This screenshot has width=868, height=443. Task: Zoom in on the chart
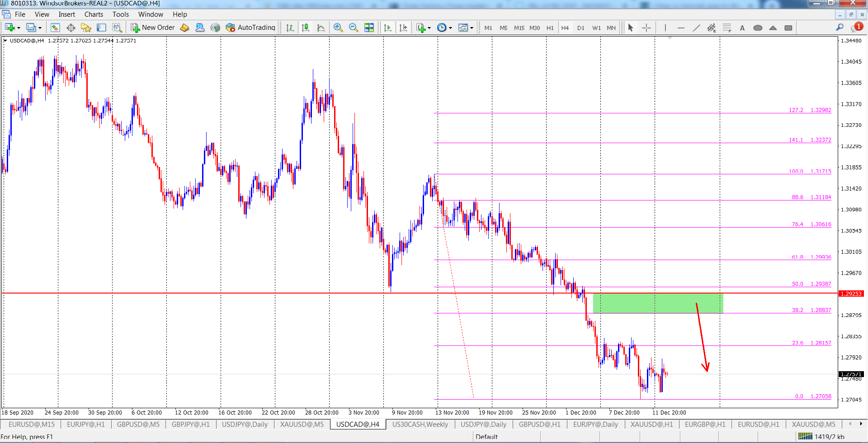[x=338, y=28]
